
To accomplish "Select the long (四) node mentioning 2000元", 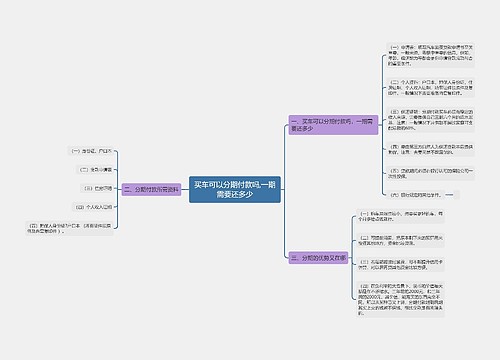I will click(x=401, y=299).
